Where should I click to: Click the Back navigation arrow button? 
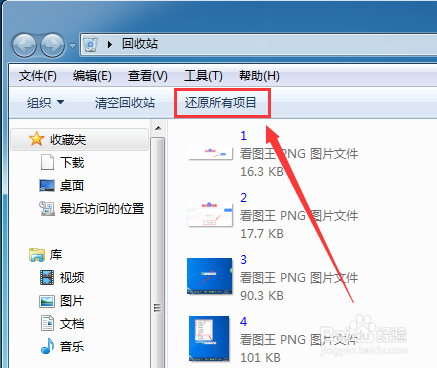coord(24,45)
